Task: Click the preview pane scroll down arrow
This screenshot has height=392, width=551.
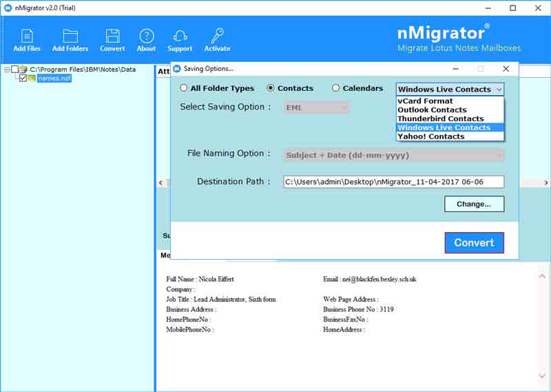Action: coord(542,375)
